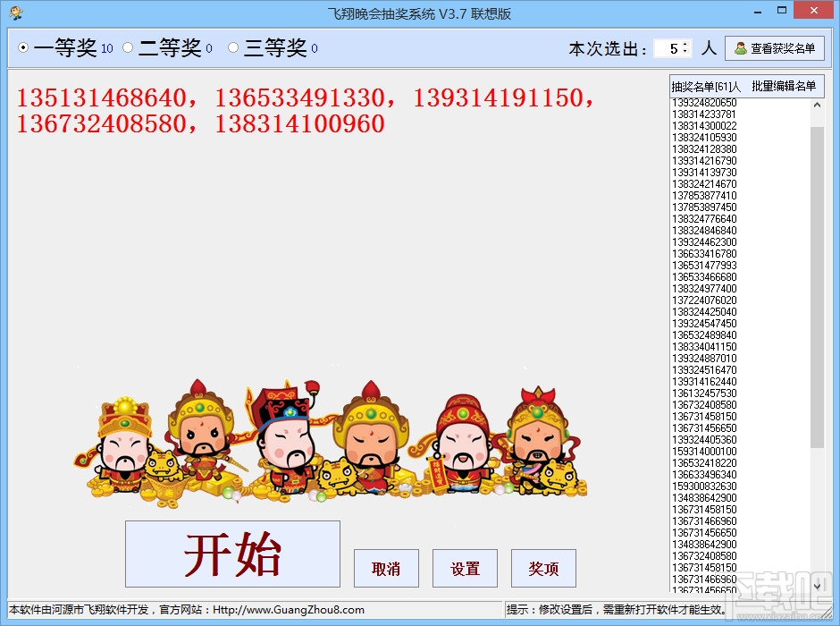This screenshot has width=840, height=626.
Task: Select list entry 138324846840
Action: point(704,231)
